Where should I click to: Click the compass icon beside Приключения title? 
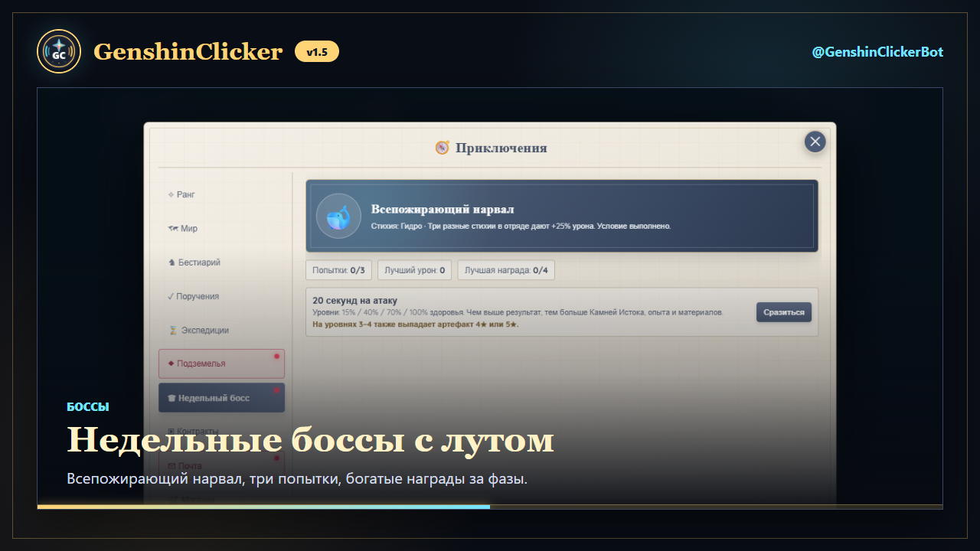(442, 148)
